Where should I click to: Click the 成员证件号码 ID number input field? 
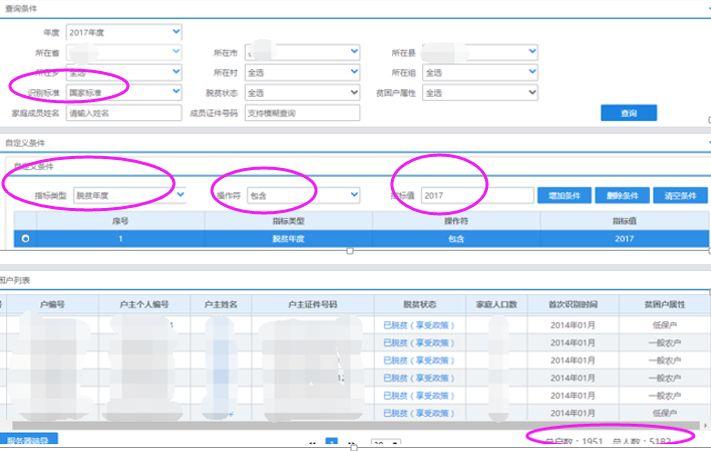[x=302, y=114]
